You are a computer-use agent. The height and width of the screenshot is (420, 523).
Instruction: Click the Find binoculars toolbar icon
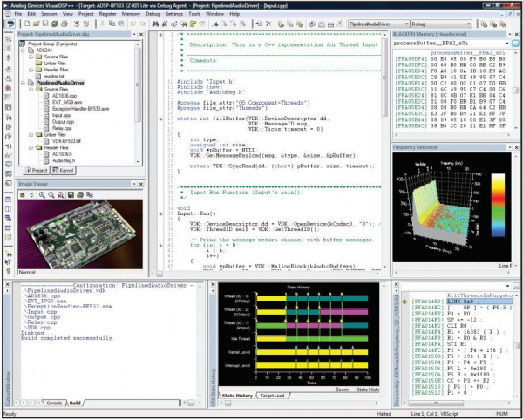click(155, 24)
